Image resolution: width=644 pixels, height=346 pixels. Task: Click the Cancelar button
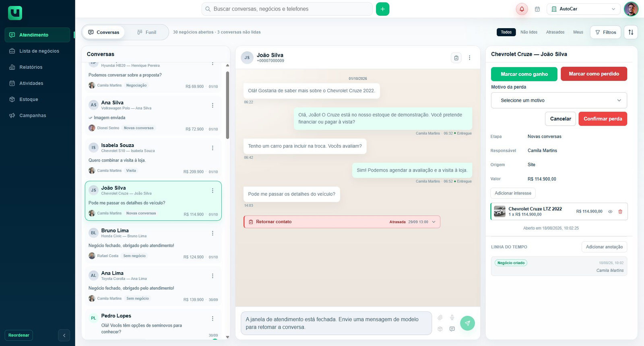(x=560, y=119)
